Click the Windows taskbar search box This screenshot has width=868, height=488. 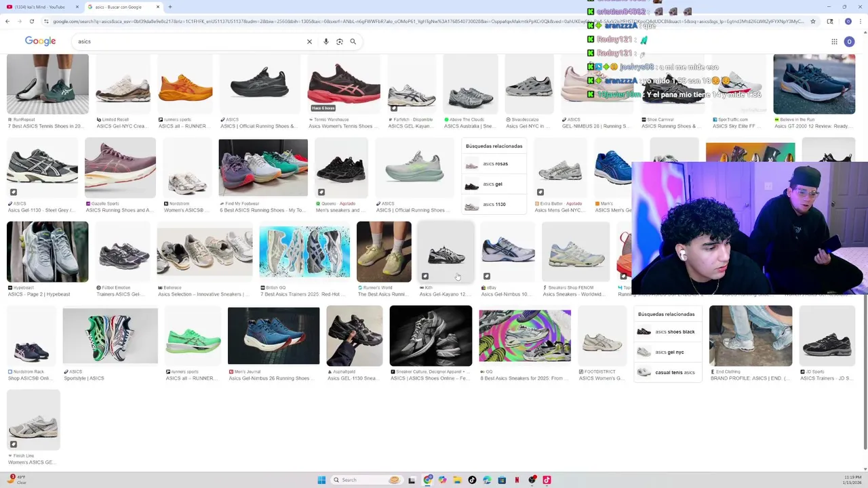pos(366,480)
